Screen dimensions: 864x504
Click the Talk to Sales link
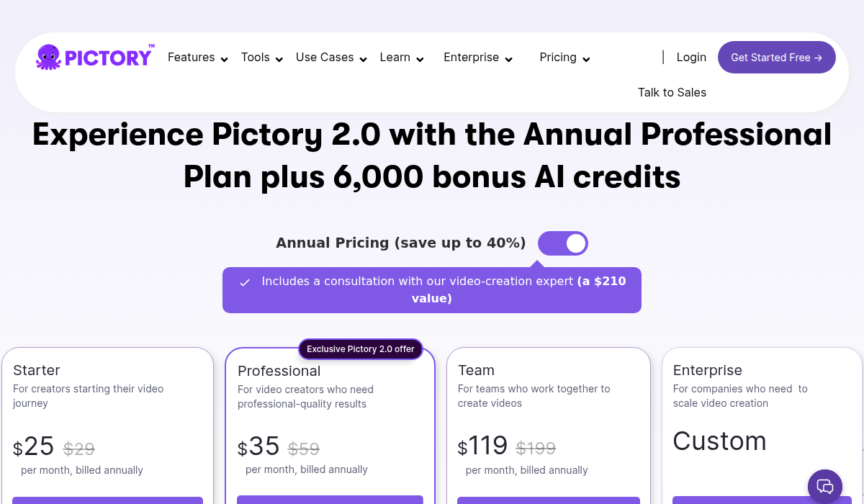click(x=672, y=92)
